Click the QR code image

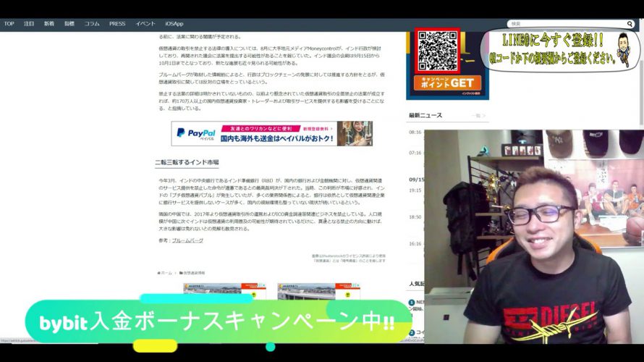pyautogui.click(x=437, y=51)
